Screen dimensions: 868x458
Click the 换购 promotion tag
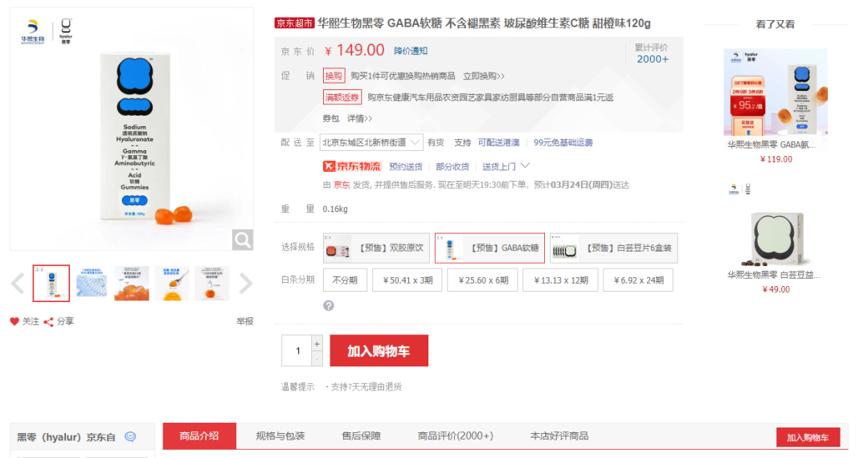pyautogui.click(x=334, y=76)
